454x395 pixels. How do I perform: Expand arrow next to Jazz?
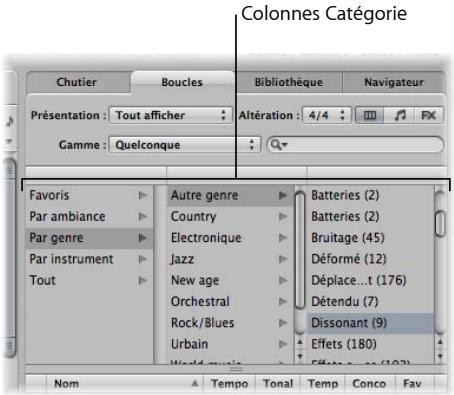283,259
